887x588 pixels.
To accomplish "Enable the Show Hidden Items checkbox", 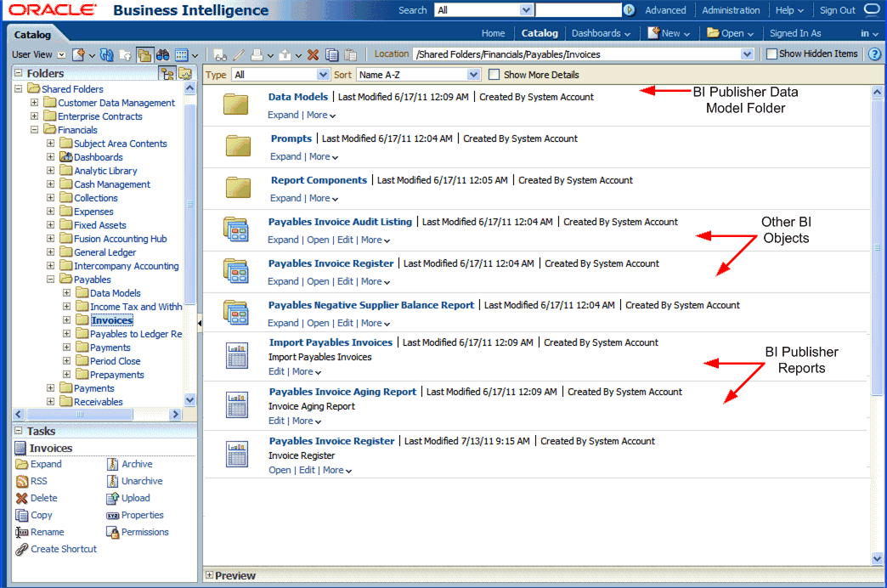I will (x=771, y=54).
